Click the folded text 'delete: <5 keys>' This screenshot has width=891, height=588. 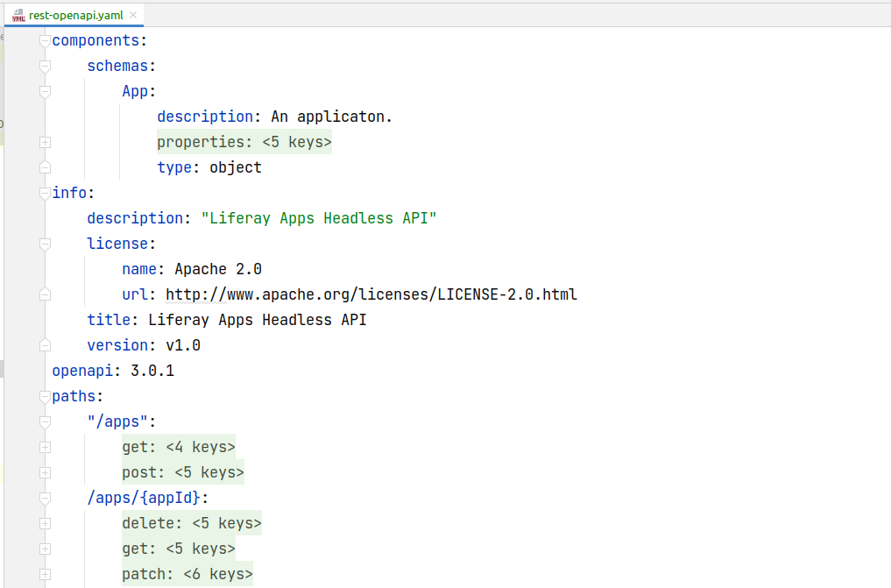tap(192, 523)
